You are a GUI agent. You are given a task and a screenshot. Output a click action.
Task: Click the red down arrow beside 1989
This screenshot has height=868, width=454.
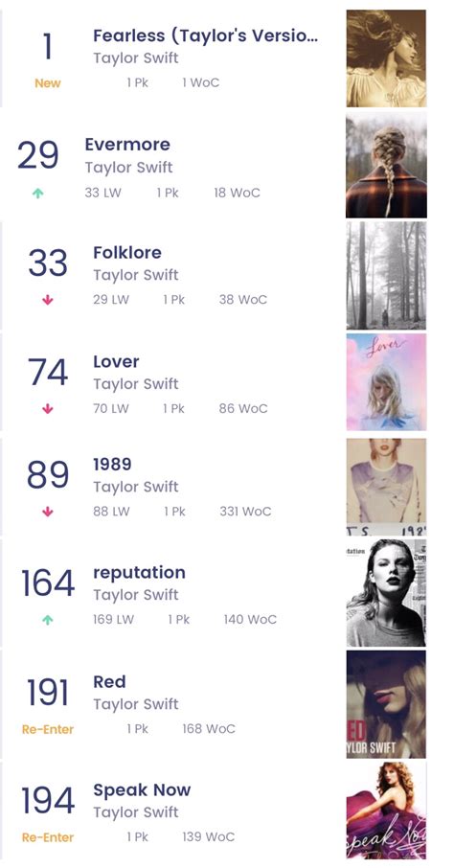[x=48, y=512]
